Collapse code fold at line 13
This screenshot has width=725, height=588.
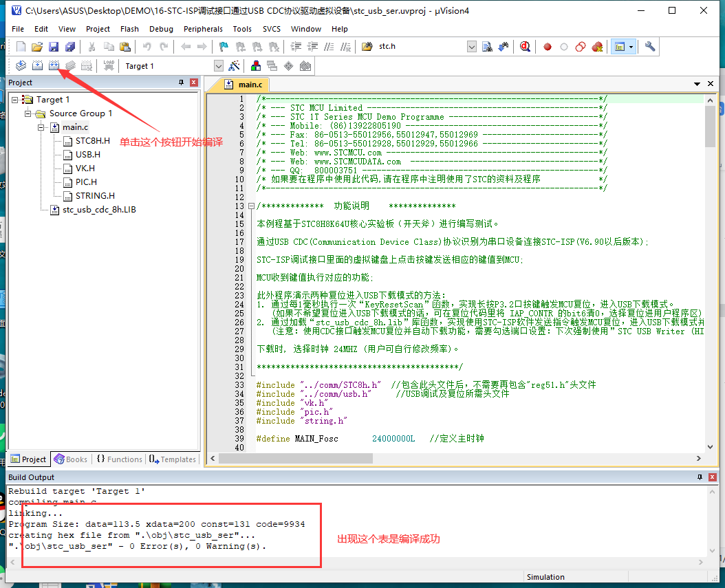(251, 206)
